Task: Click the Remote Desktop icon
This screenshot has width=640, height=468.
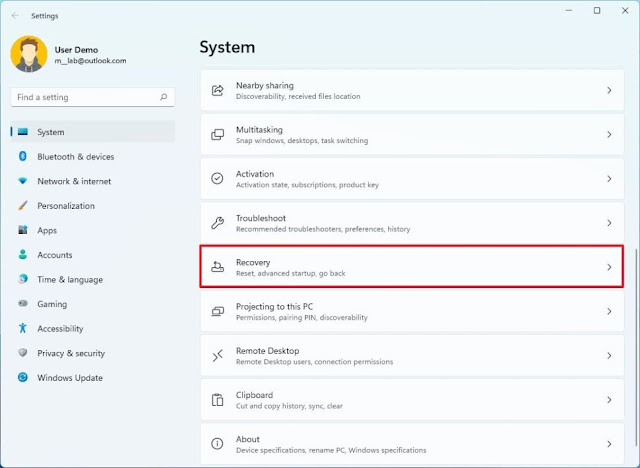Action: click(217, 355)
